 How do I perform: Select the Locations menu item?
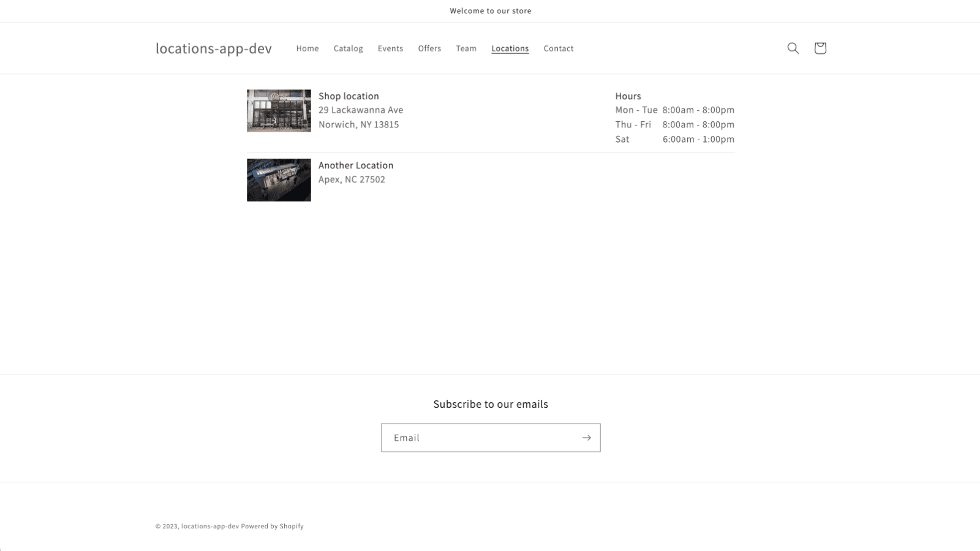[x=509, y=48]
